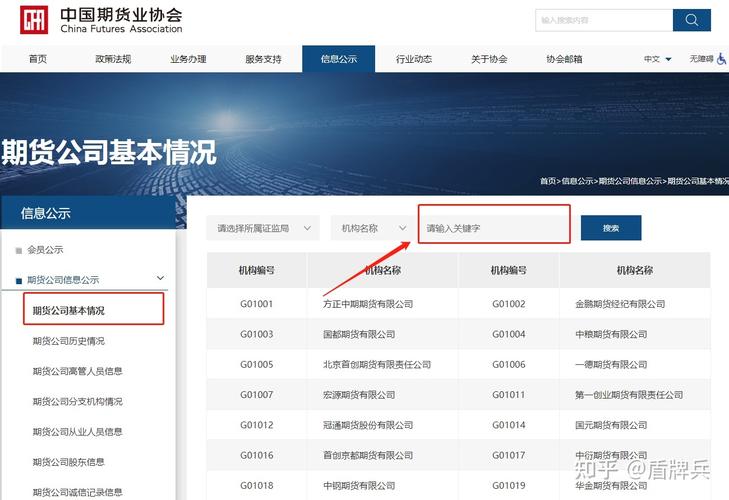
Task: Click 北京首创期货有限责任公司 in the table
Action: coord(377,365)
